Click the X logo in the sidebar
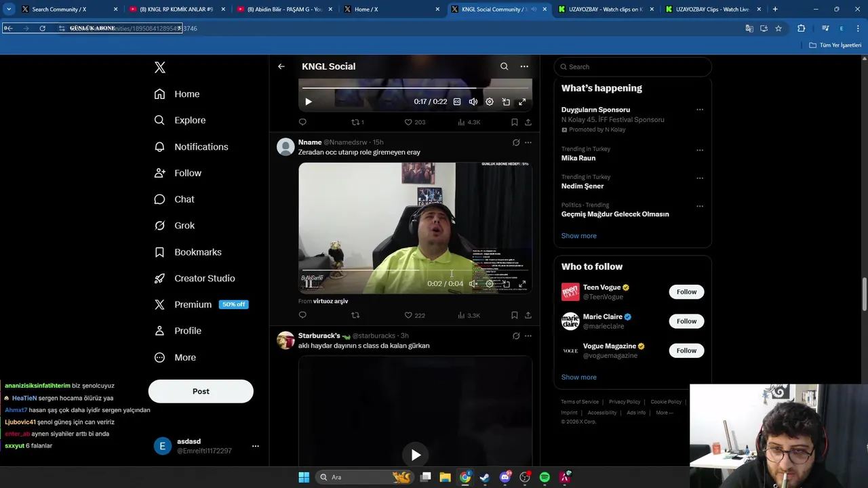 (160, 67)
